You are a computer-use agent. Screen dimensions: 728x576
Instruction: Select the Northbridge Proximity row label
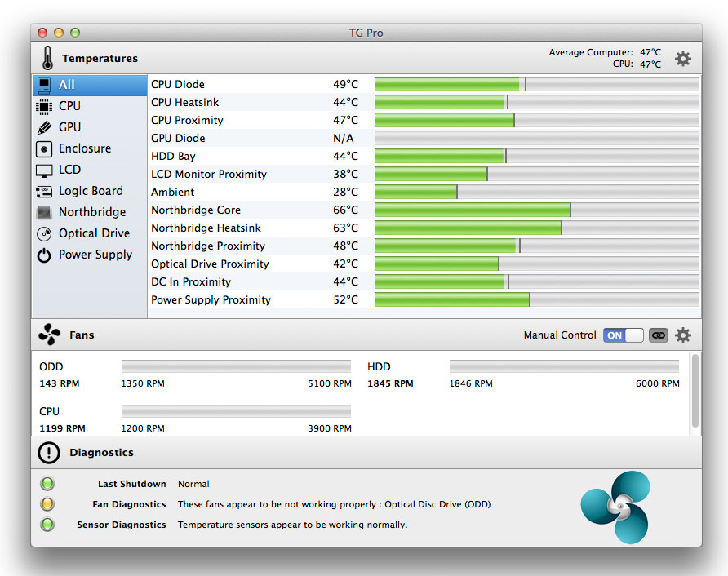(x=208, y=246)
